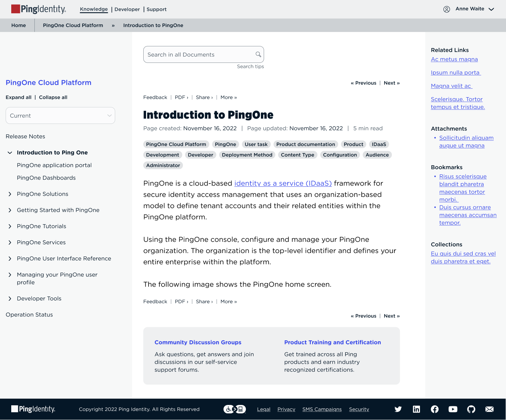Open the Twitter footer icon

click(398, 409)
